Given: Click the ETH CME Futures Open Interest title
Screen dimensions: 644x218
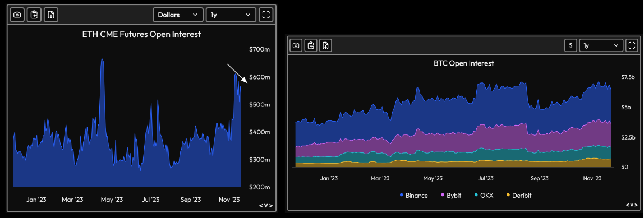Looking at the screenshot, I should point(141,34).
